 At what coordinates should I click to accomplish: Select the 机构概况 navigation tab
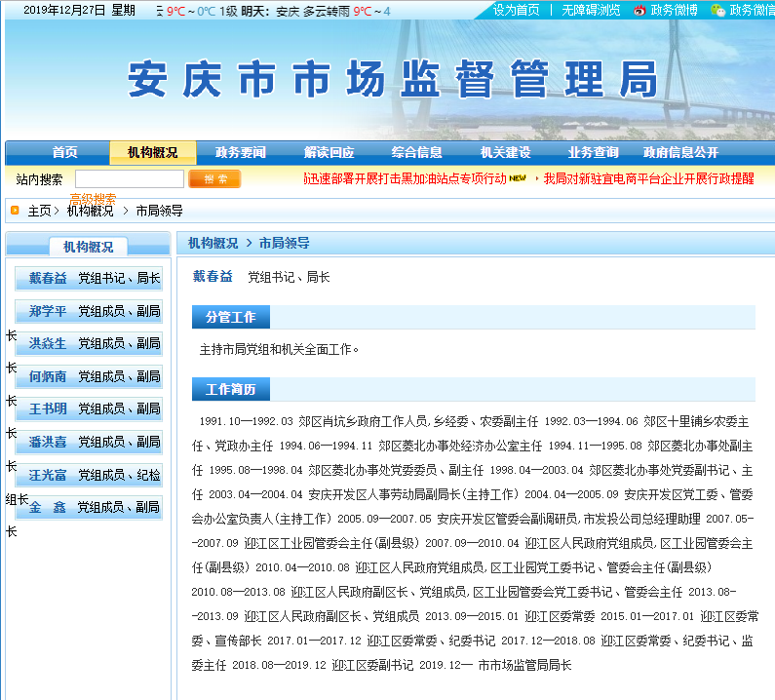(153, 152)
